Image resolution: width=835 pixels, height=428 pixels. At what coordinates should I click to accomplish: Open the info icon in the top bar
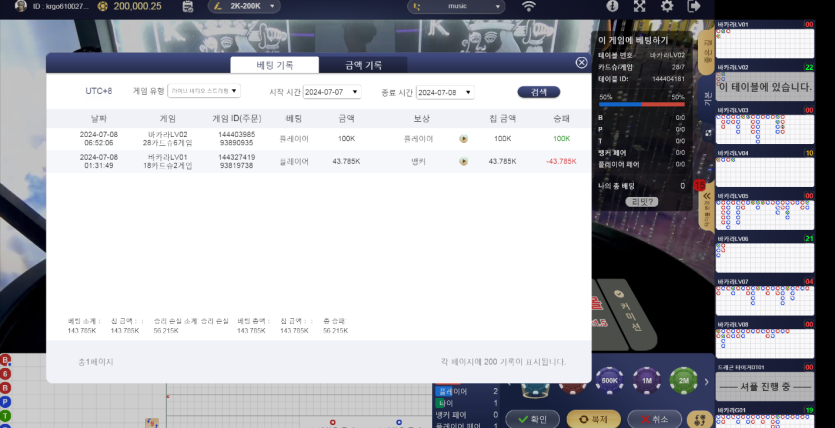612,6
